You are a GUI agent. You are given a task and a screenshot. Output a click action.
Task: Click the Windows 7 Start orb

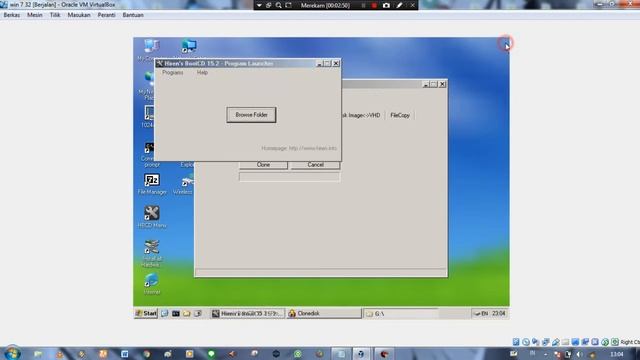(12, 353)
